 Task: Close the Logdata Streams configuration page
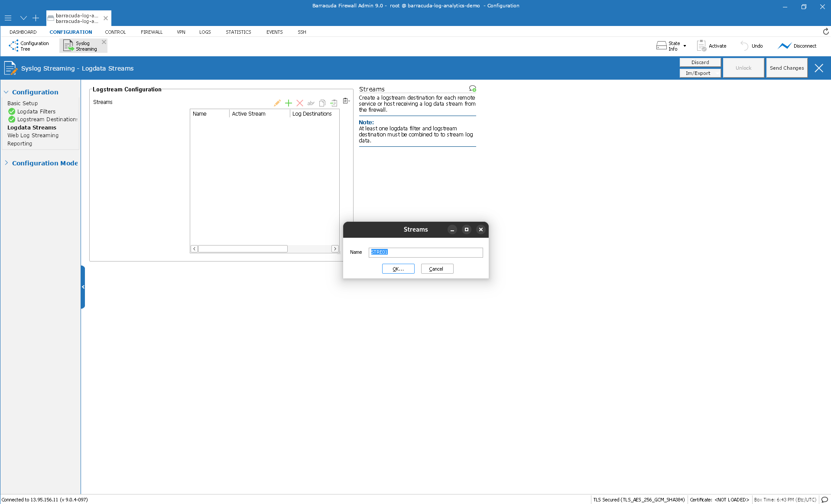(819, 68)
